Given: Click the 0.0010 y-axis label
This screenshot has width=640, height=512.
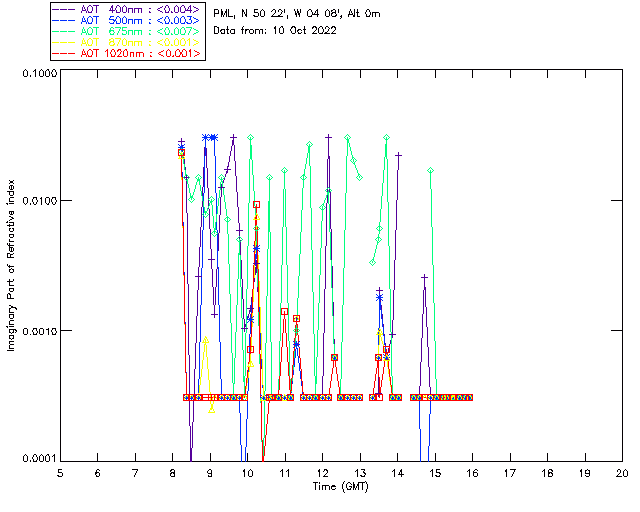Looking at the screenshot, I should 39,331.
